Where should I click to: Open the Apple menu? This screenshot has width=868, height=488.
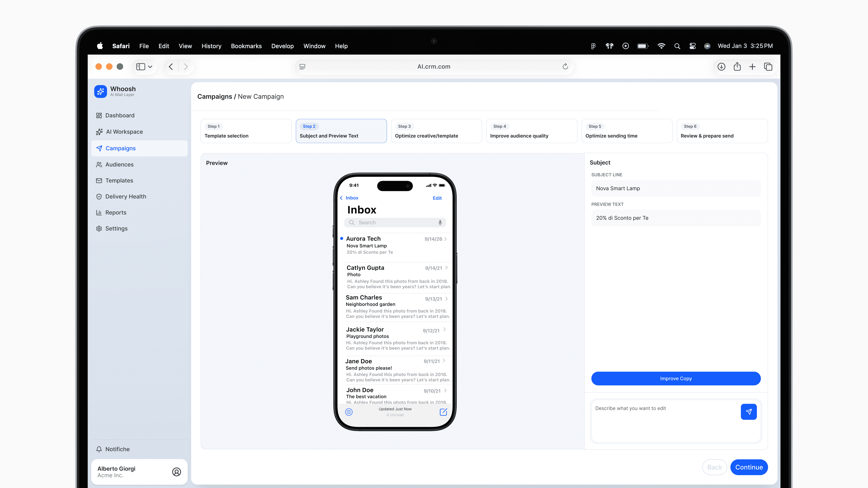coord(100,46)
